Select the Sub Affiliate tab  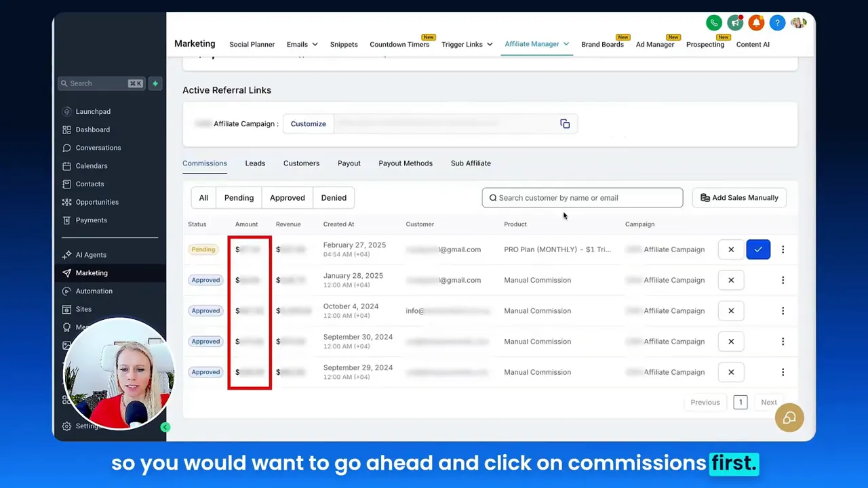(x=471, y=163)
